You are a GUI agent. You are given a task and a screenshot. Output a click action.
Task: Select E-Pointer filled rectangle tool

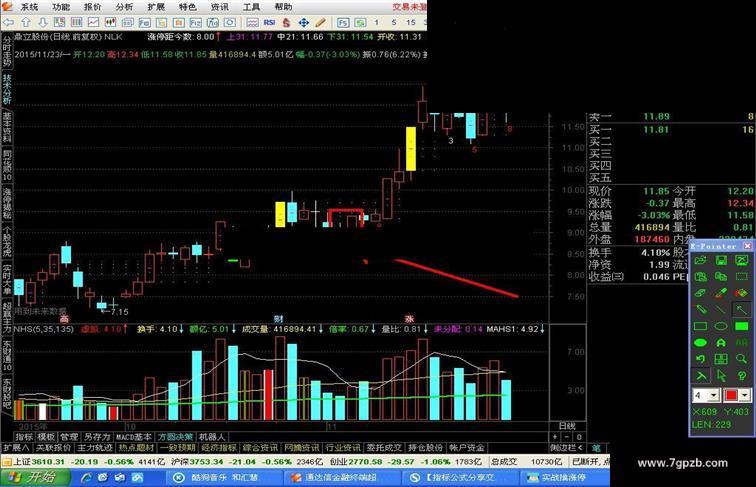[x=742, y=326]
